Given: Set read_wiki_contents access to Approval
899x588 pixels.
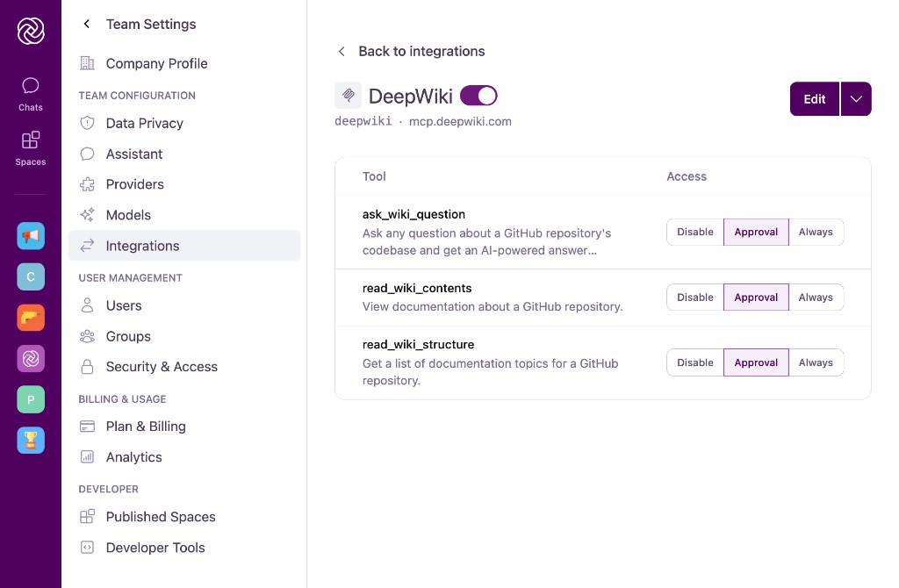Looking at the screenshot, I should tap(756, 297).
